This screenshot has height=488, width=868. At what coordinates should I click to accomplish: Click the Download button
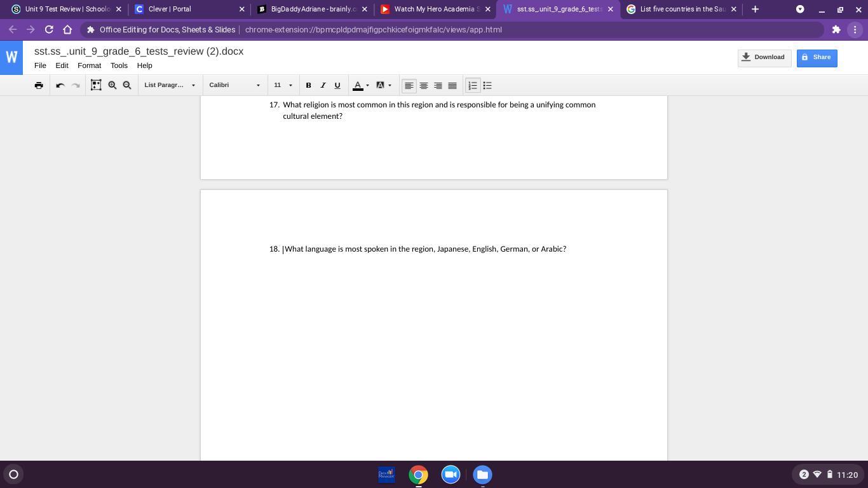coord(764,58)
